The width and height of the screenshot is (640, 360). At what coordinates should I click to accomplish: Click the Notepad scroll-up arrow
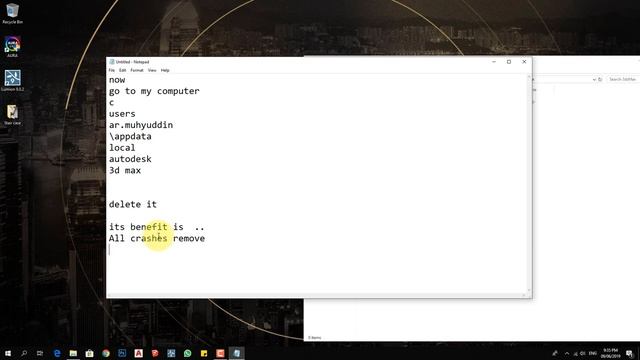tap(529, 77)
